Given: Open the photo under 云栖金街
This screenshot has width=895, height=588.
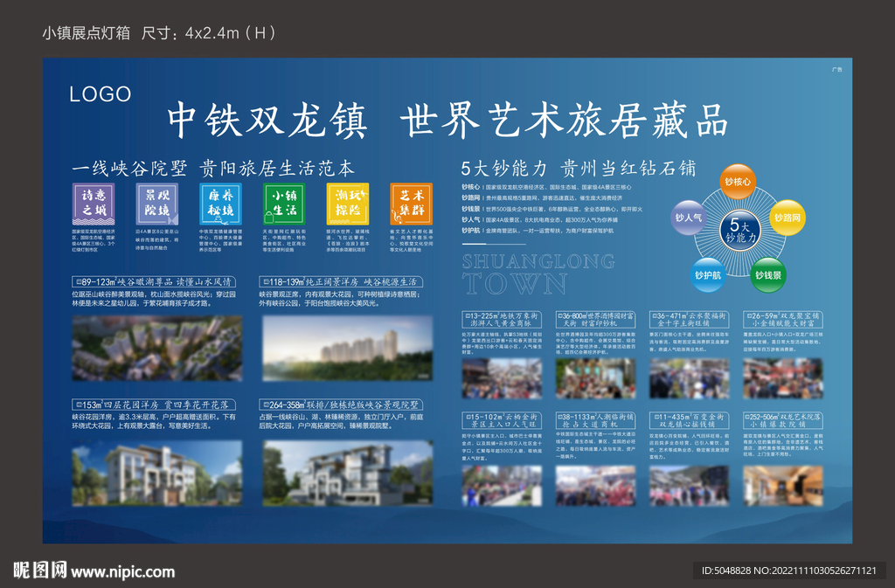Looking at the screenshot, I should tap(502, 486).
